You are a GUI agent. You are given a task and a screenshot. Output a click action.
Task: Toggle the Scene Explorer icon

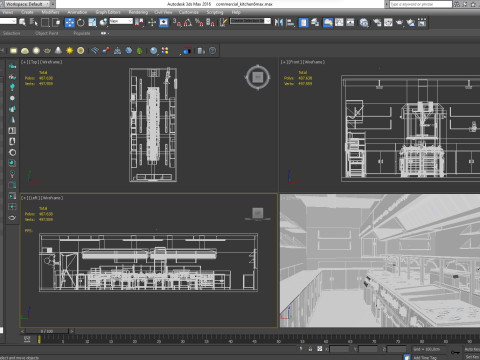[x=303, y=22]
